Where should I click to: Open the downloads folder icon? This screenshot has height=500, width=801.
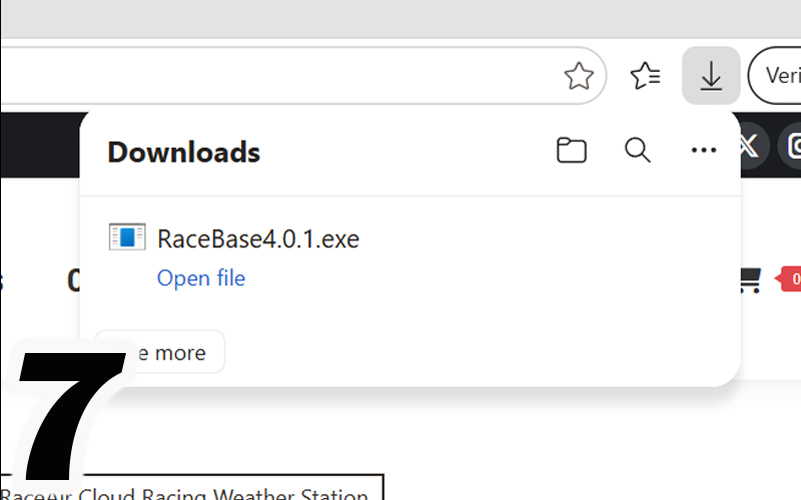click(x=571, y=150)
